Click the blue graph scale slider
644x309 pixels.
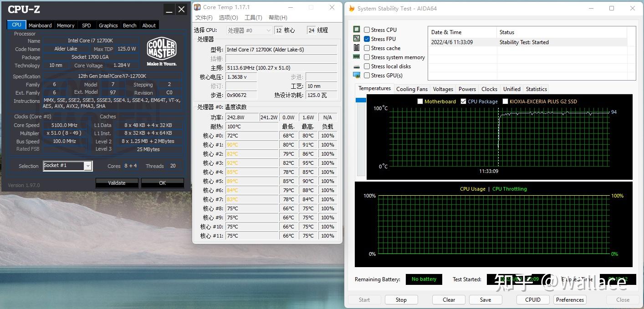pyautogui.click(x=361, y=100)
